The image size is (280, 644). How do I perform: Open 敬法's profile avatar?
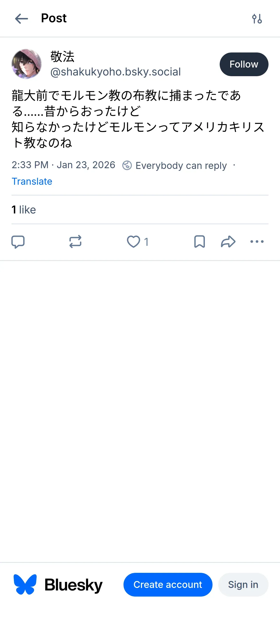pos(27,64)
